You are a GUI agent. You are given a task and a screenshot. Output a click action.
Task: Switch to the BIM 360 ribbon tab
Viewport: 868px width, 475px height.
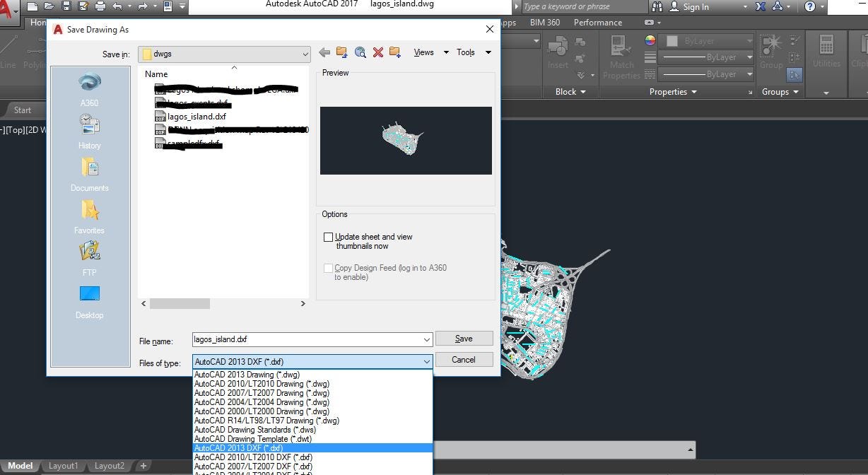click(x=545, y=23)
